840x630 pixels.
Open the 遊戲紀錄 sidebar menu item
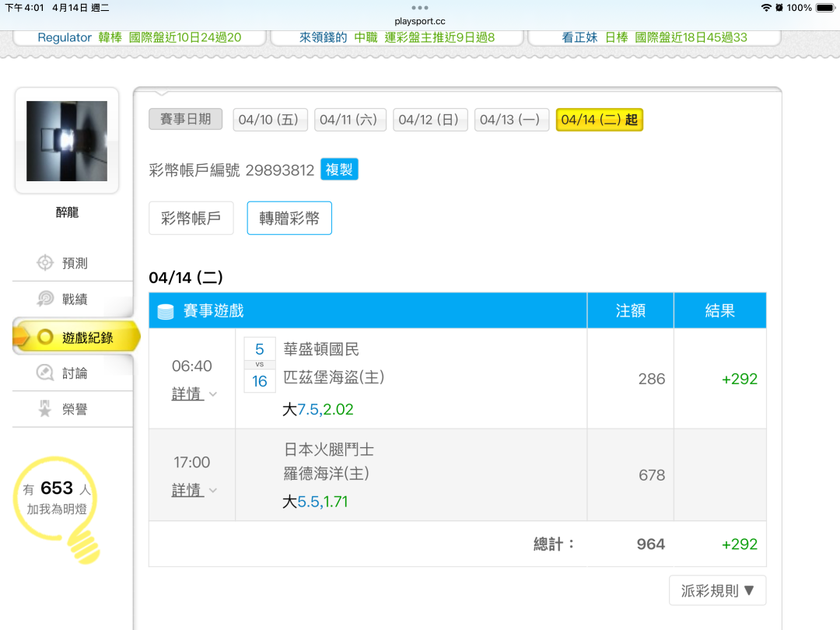coord(76,338)
